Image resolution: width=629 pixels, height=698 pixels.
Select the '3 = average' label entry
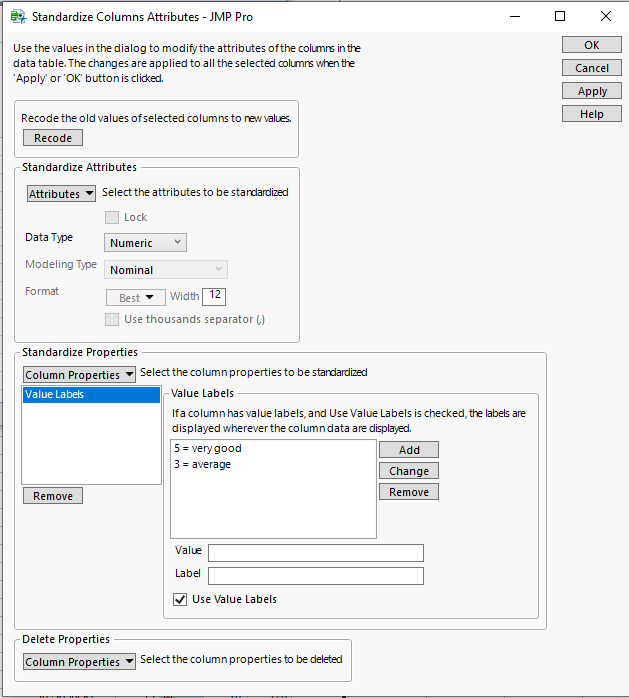pos(201,464)
